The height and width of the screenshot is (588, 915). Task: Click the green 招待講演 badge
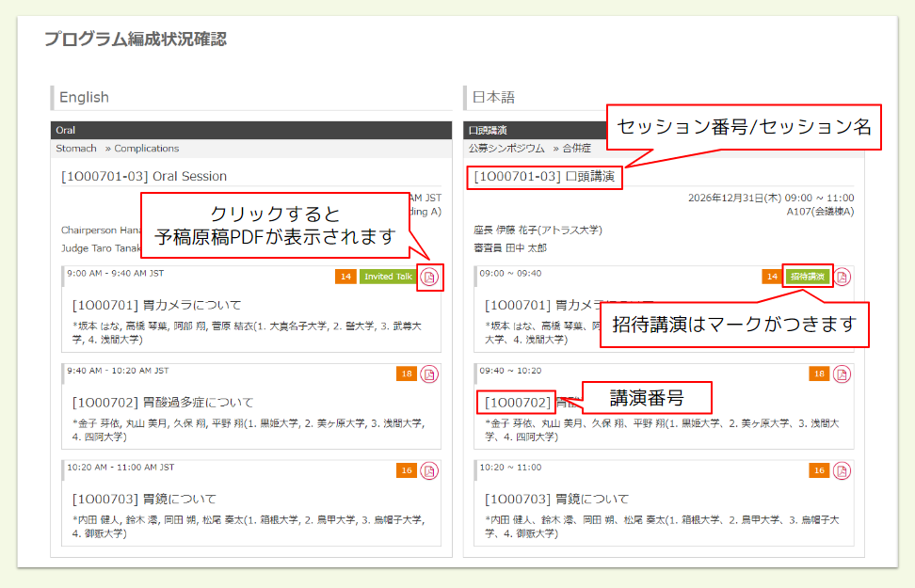coord(808,277)
